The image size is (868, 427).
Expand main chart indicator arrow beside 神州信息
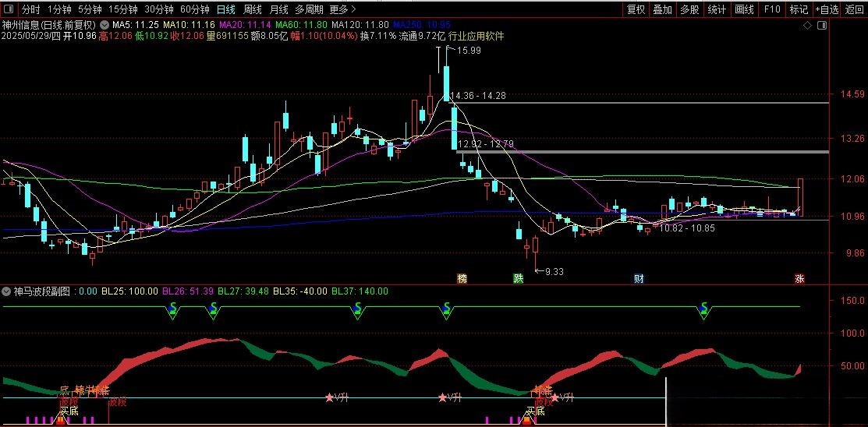point(105,25)
